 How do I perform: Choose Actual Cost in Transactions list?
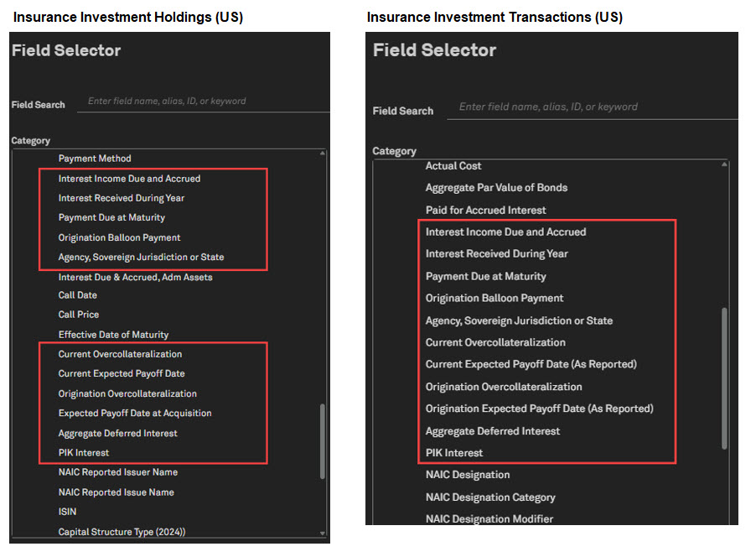453,166
